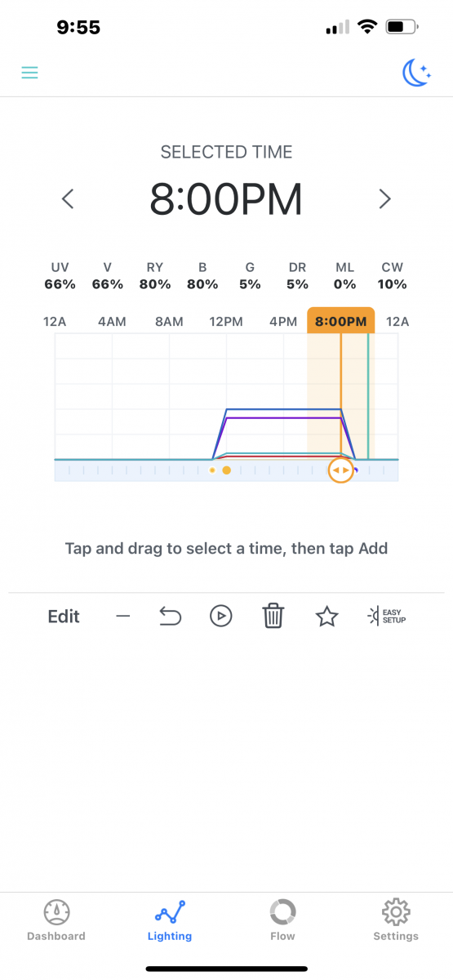Open the hamburger menu
Viewport: 453px width, 980px height.
click(x=29, y=73)
